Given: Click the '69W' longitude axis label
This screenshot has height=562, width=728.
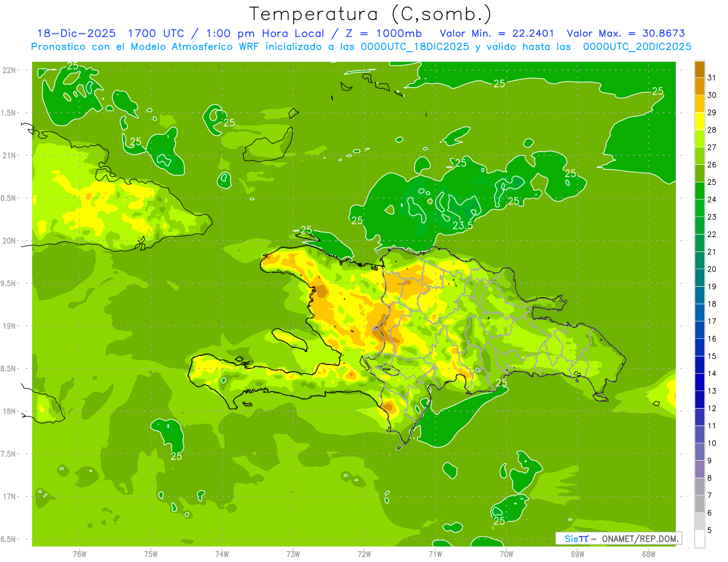Looking at the screenshot, I should tap(578, 554).
